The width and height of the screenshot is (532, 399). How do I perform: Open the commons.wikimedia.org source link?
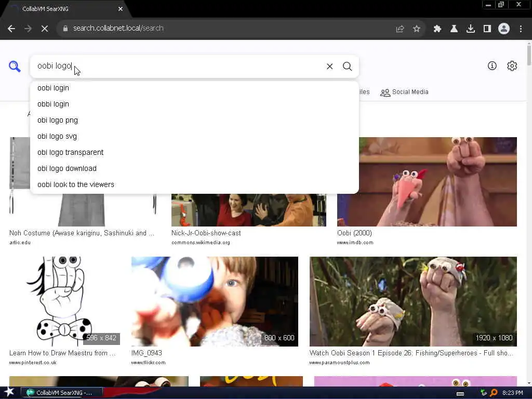click(201, 243)
